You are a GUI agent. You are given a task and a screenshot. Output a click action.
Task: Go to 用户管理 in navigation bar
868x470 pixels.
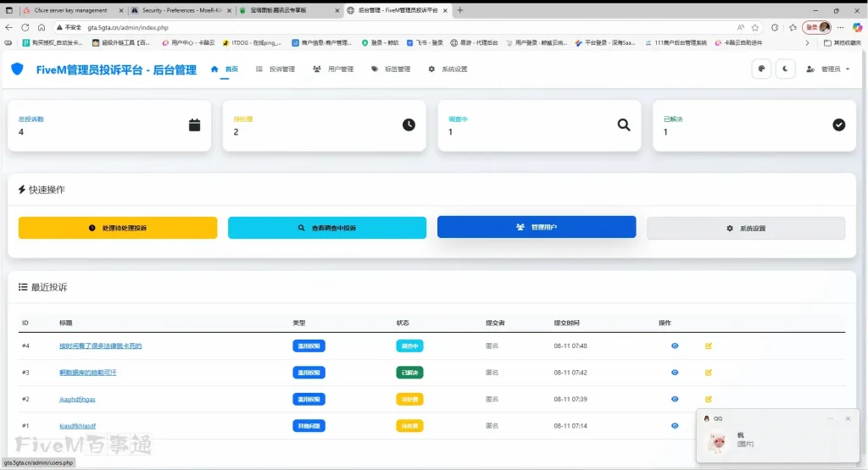pos(333,69)
